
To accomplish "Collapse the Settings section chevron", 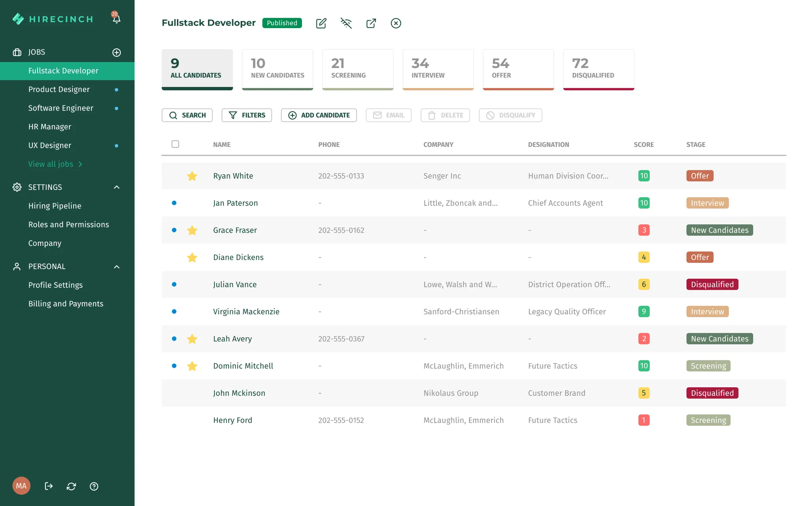I will pyautogui.click(x=117, y=187).
